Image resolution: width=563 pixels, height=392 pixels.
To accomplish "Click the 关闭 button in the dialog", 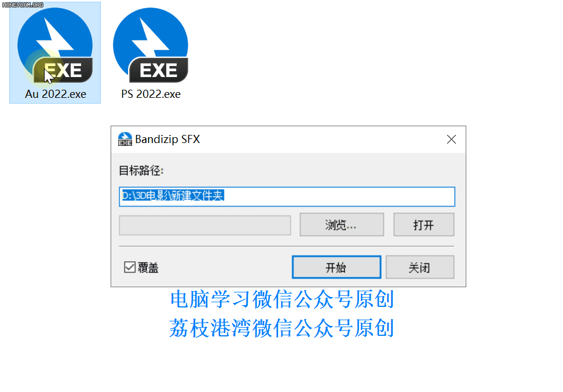I will point(420,267).
